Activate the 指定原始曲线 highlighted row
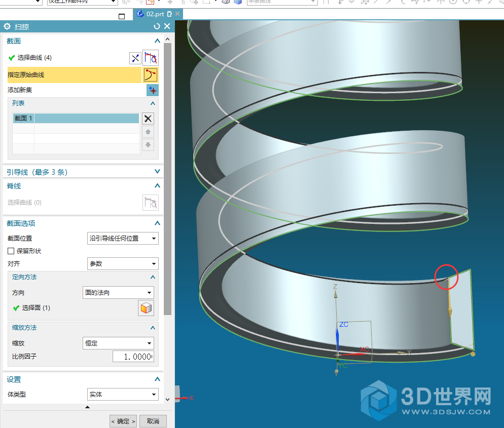Image resolution: width=504 pixels, height=428 pixels. (74, 75)
